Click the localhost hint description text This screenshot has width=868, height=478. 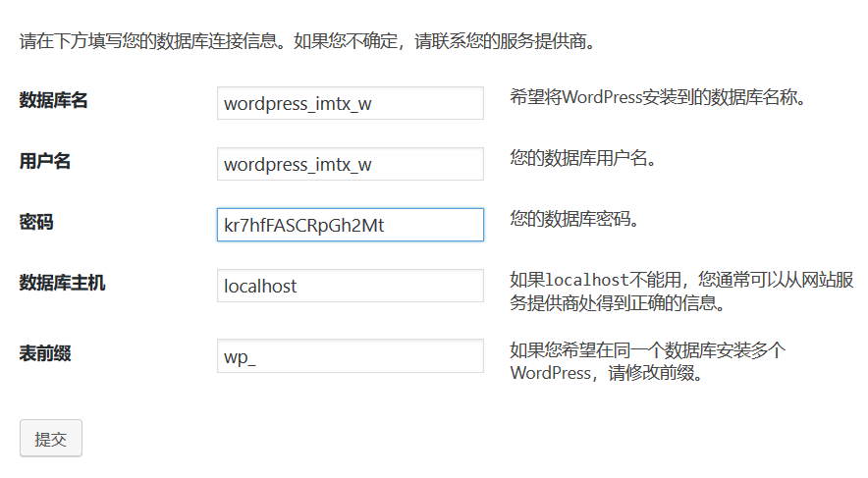tap(681, 291)
